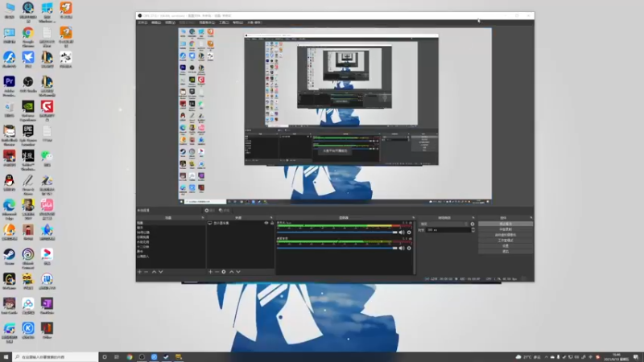Open Ubisoft Connect desktop shortcut
This screenshot has height=362, width=644.
coord(28,258)
